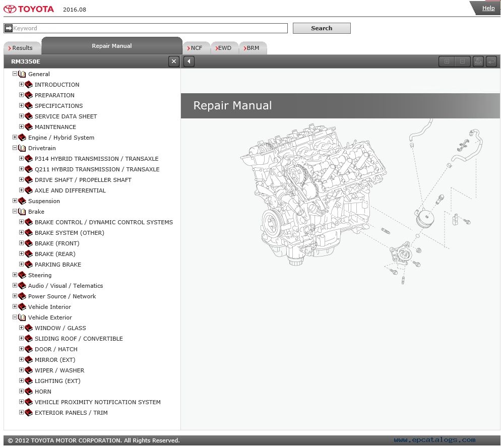Open the NCF tab
This screenshot has height=448, width=501.
tap(197, 48)
